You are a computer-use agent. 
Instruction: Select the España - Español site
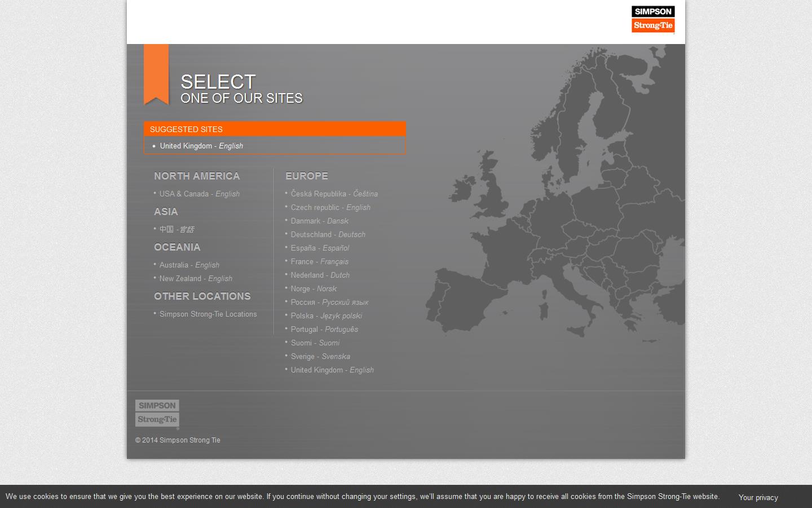point(320,248)
